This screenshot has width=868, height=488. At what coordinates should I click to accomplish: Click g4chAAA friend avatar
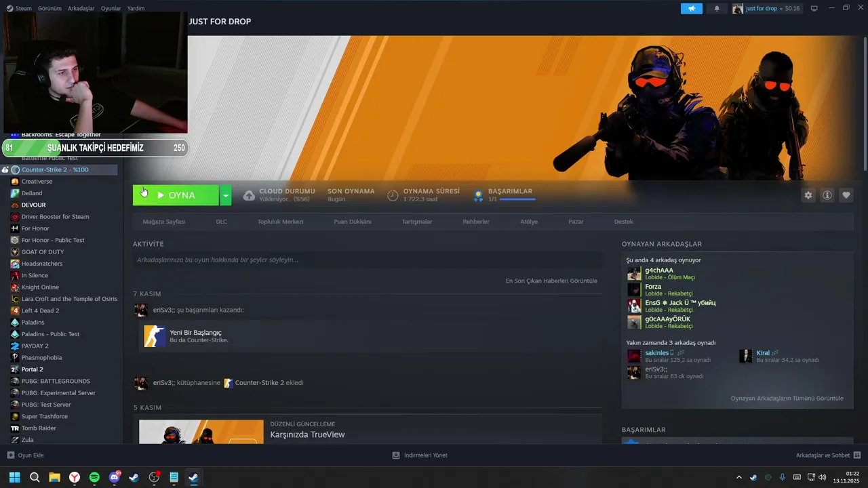[x=634, y=274]
